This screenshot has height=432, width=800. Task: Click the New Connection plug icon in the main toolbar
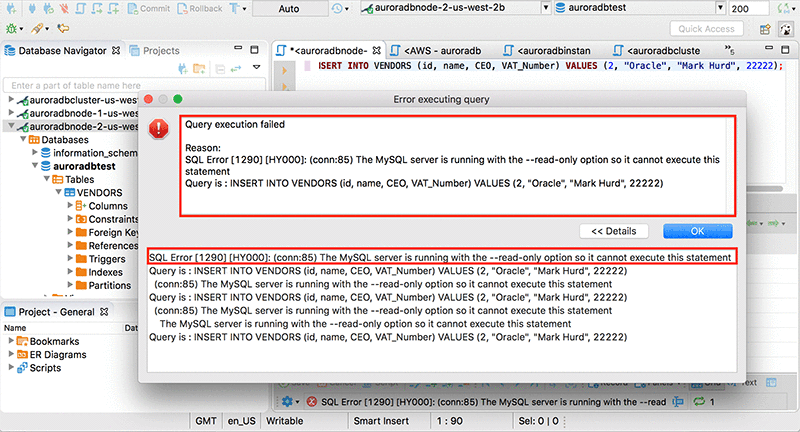[x=11, y=8]
